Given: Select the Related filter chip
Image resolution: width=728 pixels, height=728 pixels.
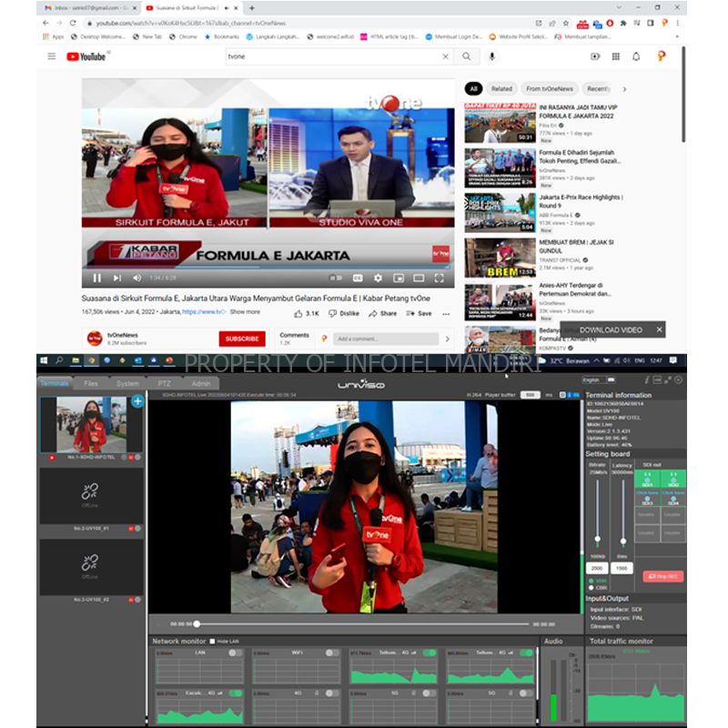Looking at the screenshot, I should tap(501, 88).
